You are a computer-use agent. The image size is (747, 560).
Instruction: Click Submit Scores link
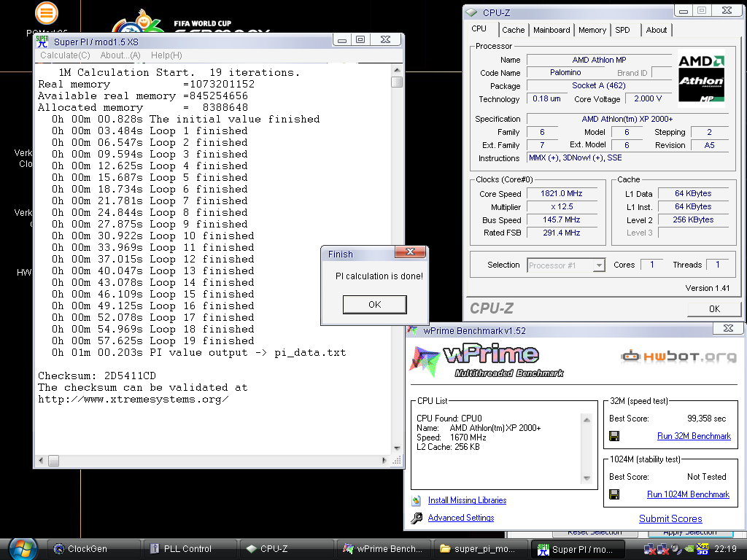[670, 518]
